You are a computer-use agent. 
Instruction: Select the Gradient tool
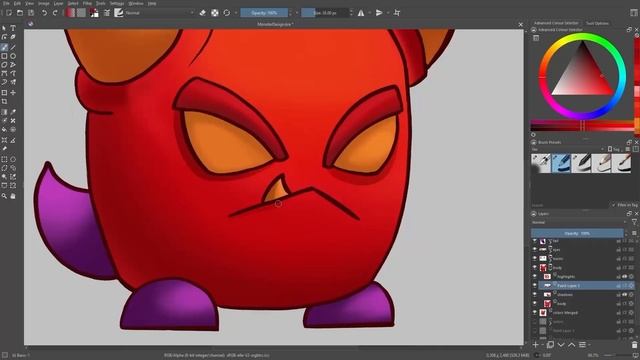(4, 112)
